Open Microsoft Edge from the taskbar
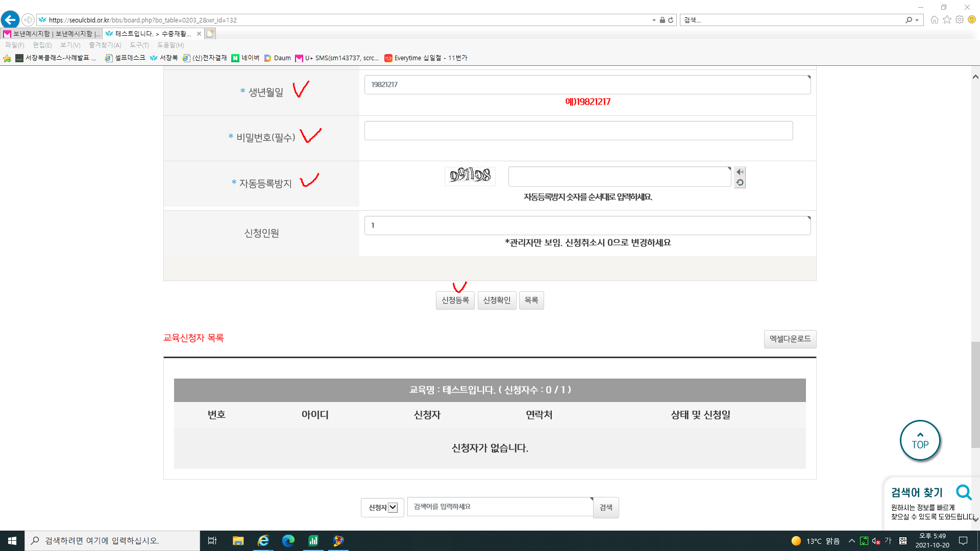This screenshot has height=551, width=980. point(288,541)
